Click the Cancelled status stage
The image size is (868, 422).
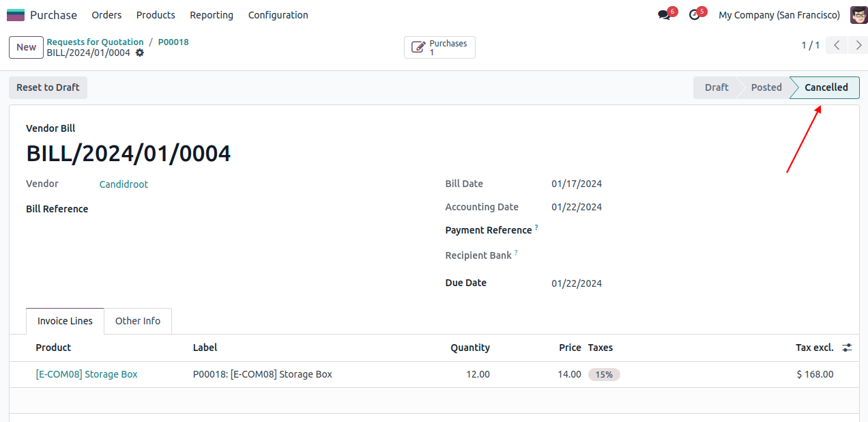826,87
